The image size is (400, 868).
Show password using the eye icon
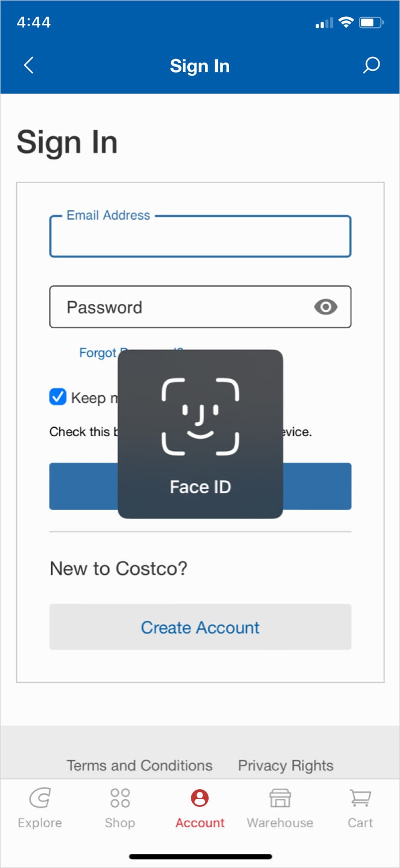pos(326,307)
